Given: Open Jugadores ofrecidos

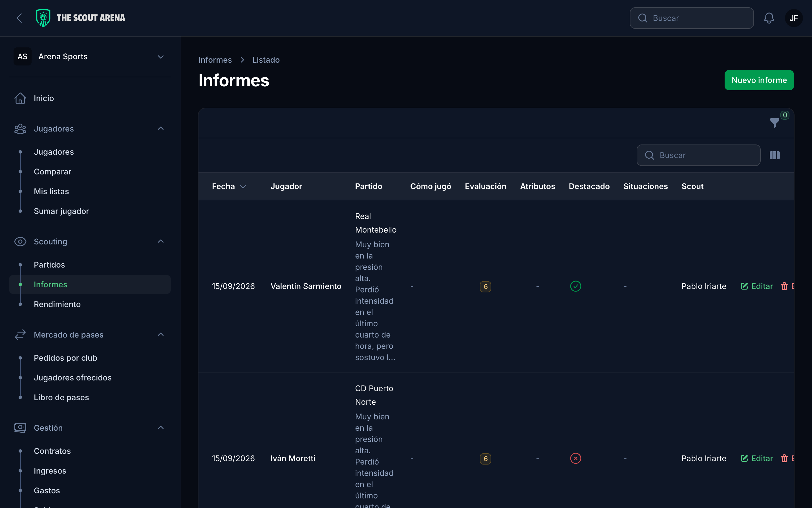Looking at the screenshot, I should (x=90, y=378).
